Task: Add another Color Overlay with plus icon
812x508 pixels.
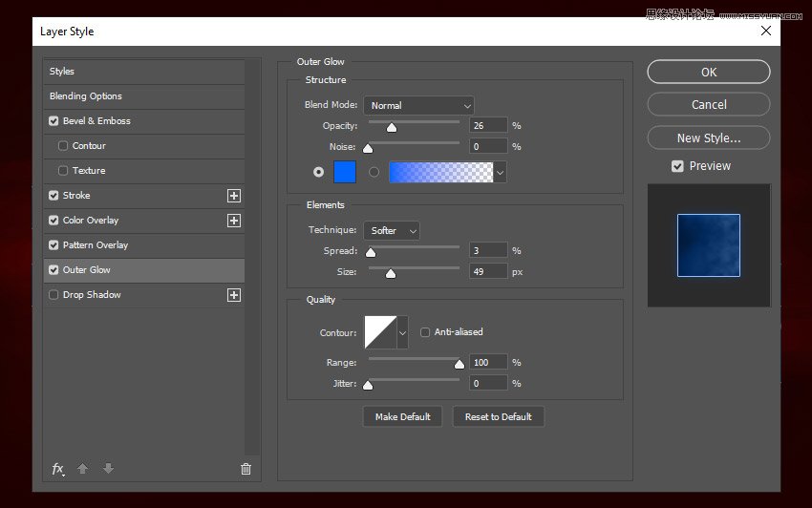Action: click(233, 221)
